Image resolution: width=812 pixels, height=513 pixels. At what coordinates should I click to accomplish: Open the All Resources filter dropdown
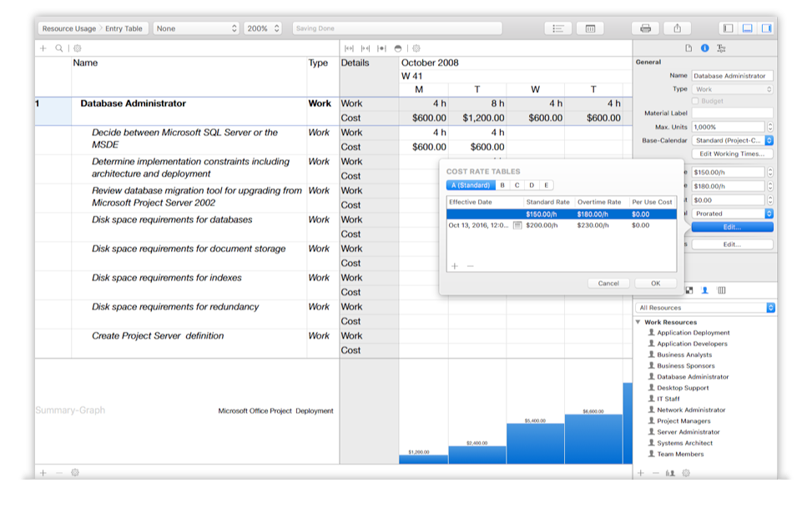pos(705,308)
